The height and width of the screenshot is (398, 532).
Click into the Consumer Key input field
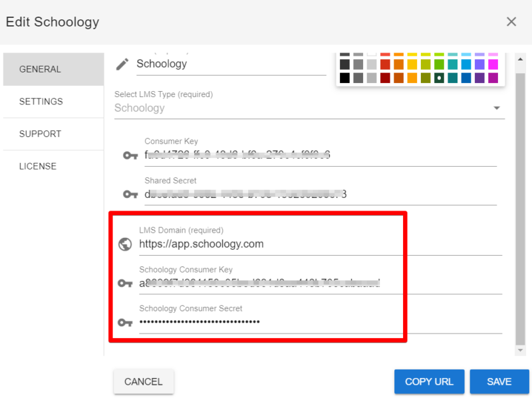click(321, 155)
